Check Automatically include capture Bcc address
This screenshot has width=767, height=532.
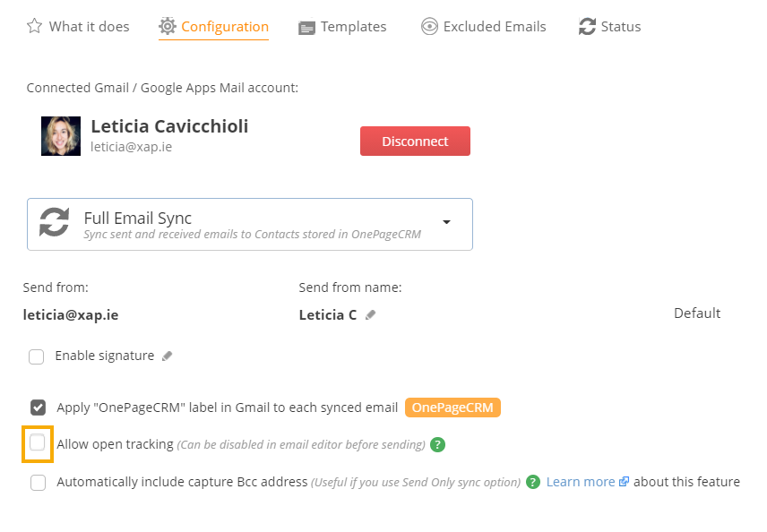tap(39, 483)
